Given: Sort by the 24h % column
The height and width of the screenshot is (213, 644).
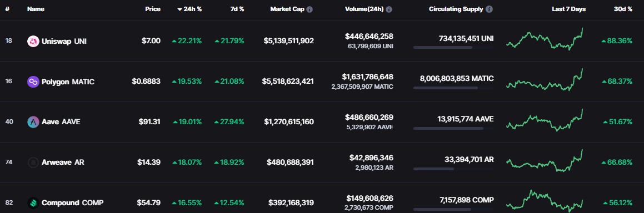Looking at the screenshot, I should [x=189, y=9].
